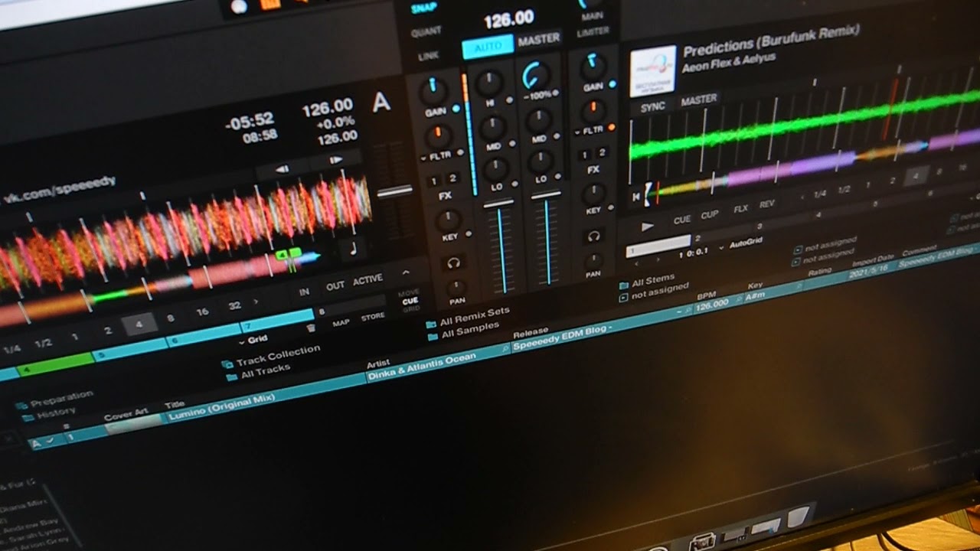Toggle deck A FX unit 2
980x551 pixels.
(452, 178)
